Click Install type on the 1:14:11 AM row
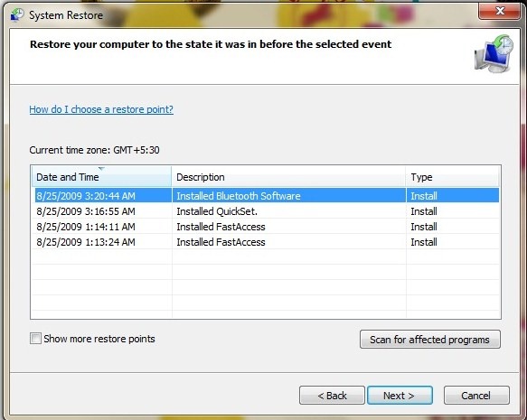This screenshot has width=527, height=420. pos(424,227)
